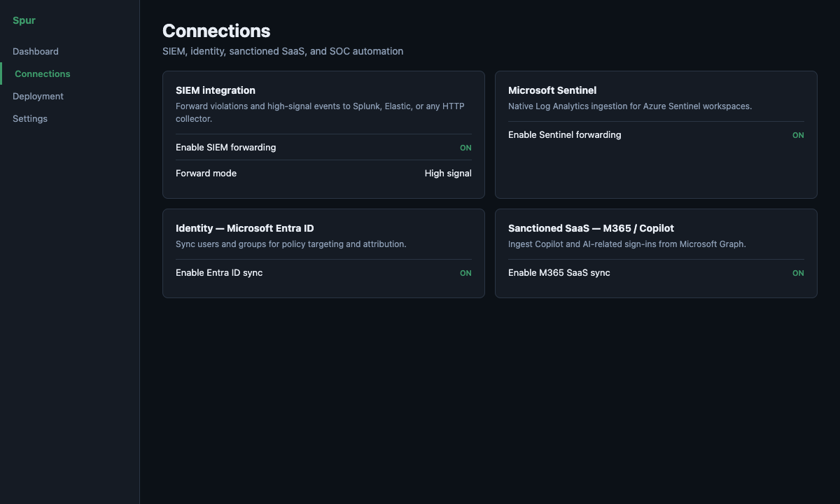Click SIEM description mentioning Splunk, Elastic

click(x=320, y=113)
